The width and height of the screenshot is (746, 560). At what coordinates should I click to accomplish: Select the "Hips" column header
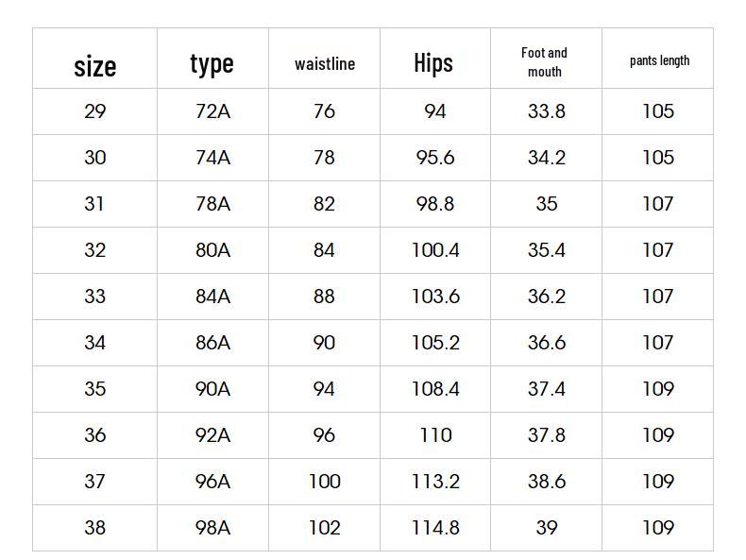(433, 63)
